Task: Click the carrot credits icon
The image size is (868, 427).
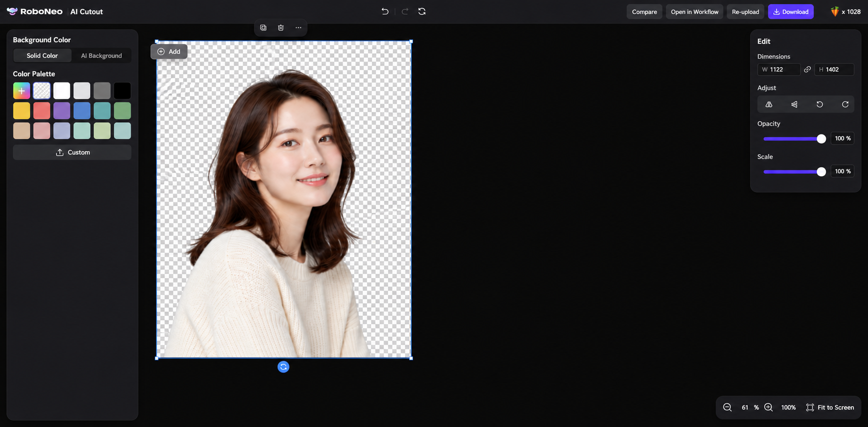Action: [x=835, y=12]
